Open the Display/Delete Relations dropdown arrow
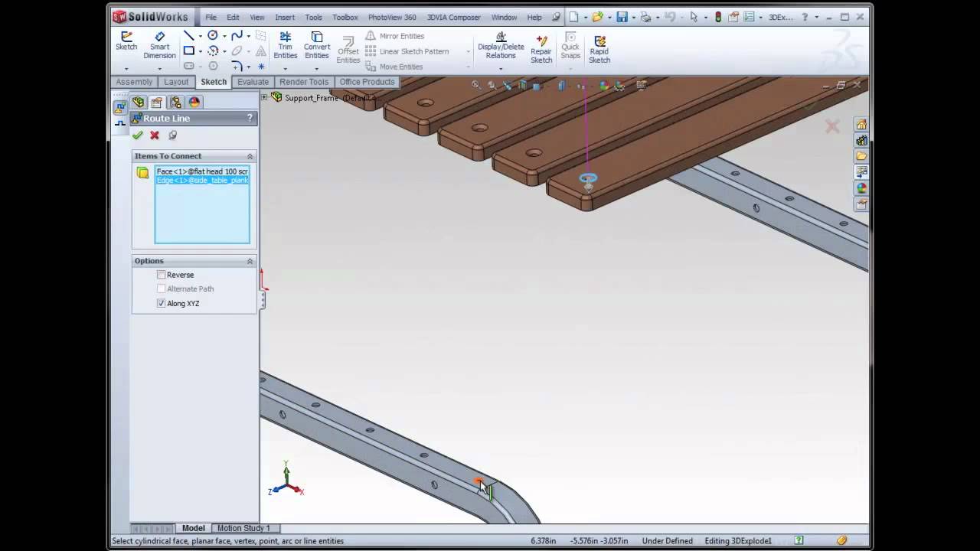980x551 pixels. click(501, 68)
